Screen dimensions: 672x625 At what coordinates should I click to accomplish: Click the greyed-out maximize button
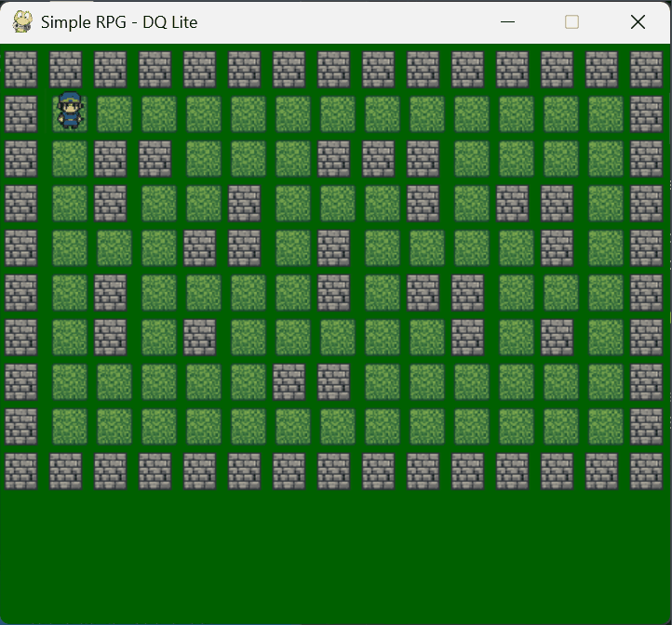[x=571, y=22]
